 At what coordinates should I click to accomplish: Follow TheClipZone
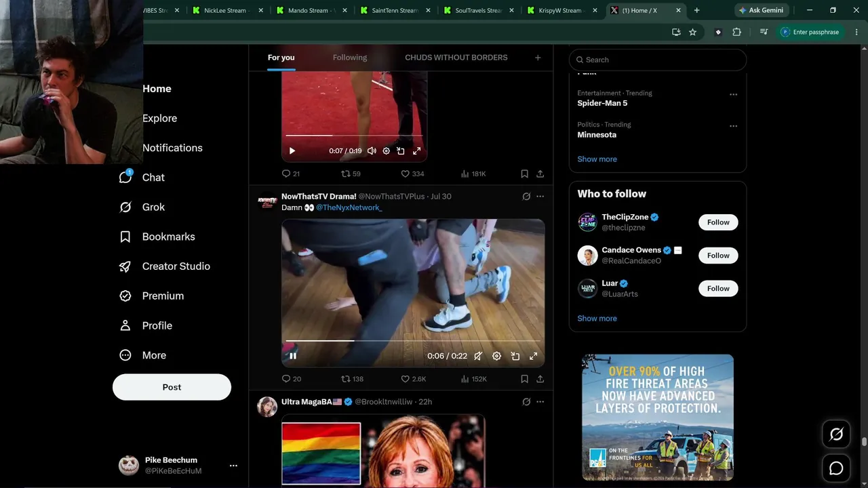(x=718, y=222)
